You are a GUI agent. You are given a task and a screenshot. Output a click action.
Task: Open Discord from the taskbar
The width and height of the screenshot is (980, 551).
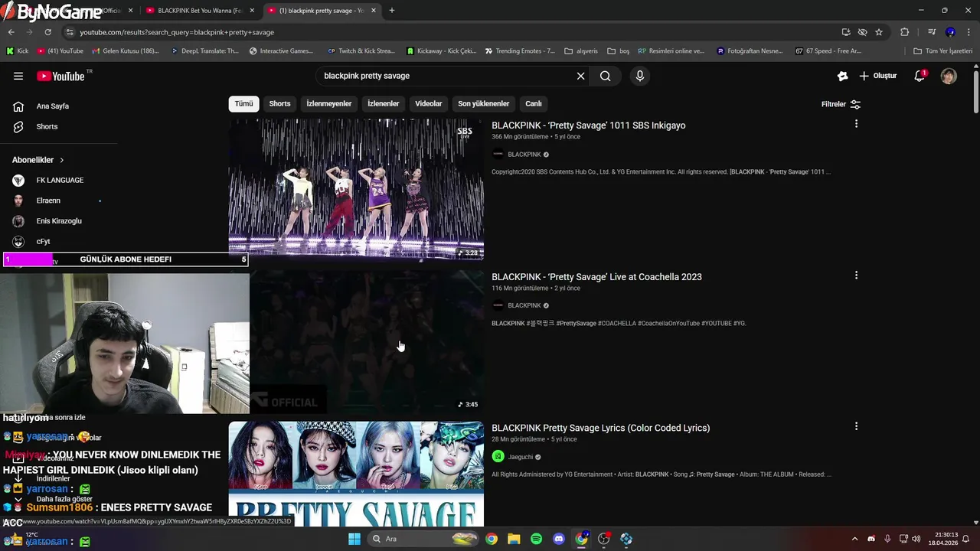point(559,539)
